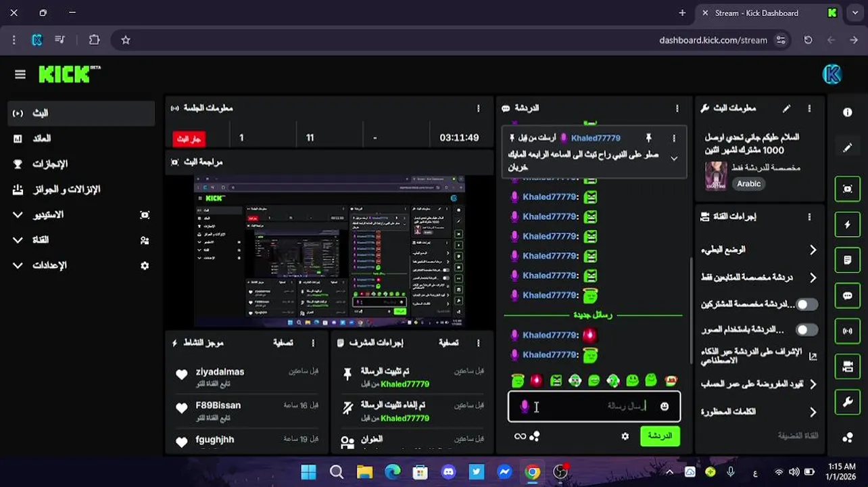Toggle emotes-only chat (الدردشة باستخدام الصور)
The image size is (868, 487).
[x=806, y=330]
